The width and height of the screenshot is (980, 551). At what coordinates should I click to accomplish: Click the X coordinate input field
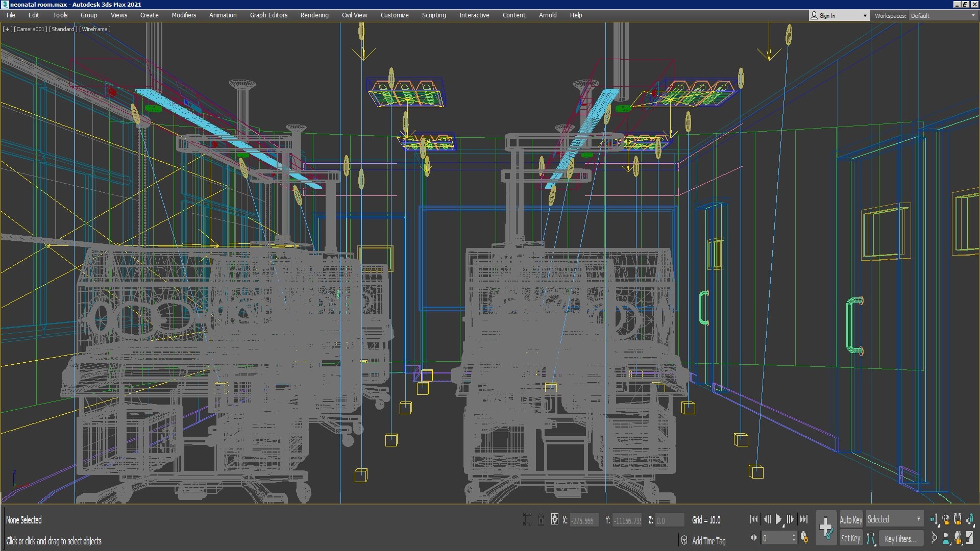(583, 520)
